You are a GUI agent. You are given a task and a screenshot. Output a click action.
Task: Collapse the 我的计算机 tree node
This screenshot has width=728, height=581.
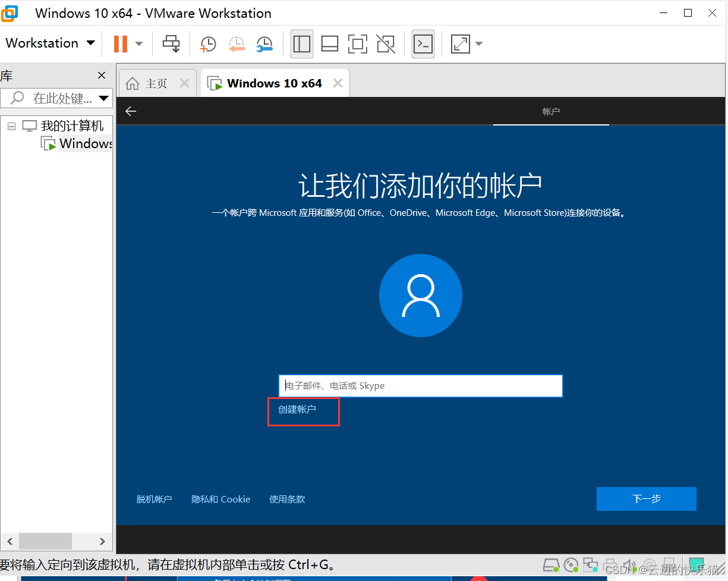(x=11, y=126)
